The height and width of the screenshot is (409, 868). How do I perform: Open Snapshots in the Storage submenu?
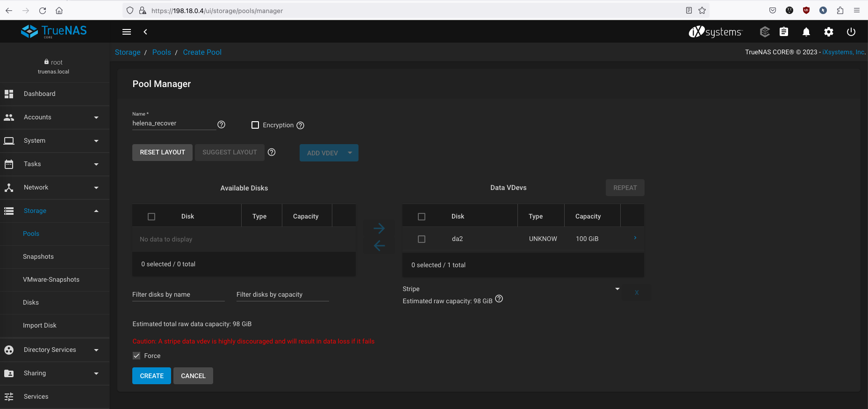[x=38, y=257]
